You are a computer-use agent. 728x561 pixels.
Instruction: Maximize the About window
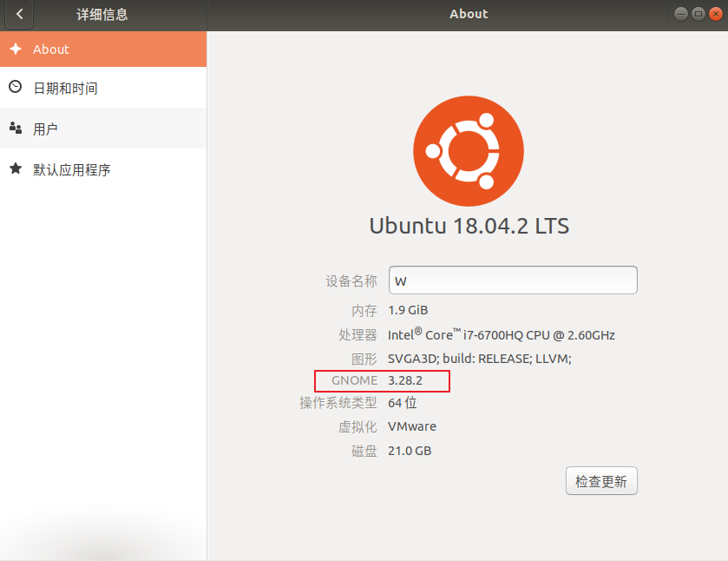698,14
